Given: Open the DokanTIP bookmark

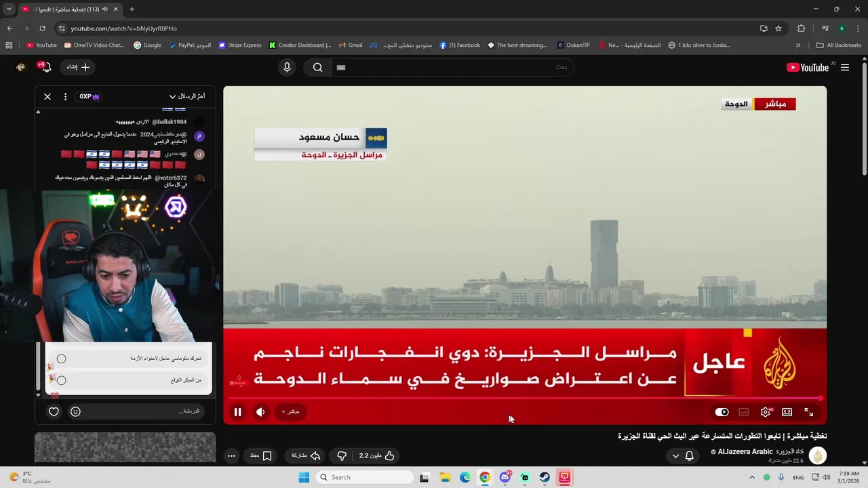Looking at the screenshot, I should [x=574, y=45].
